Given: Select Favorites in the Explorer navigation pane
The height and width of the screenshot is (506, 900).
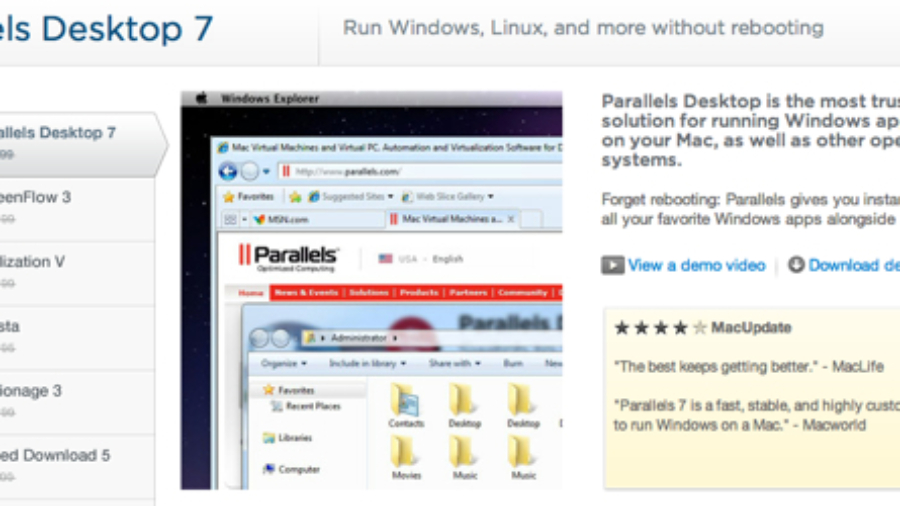Looking at the screenshot, I should 289,390.
